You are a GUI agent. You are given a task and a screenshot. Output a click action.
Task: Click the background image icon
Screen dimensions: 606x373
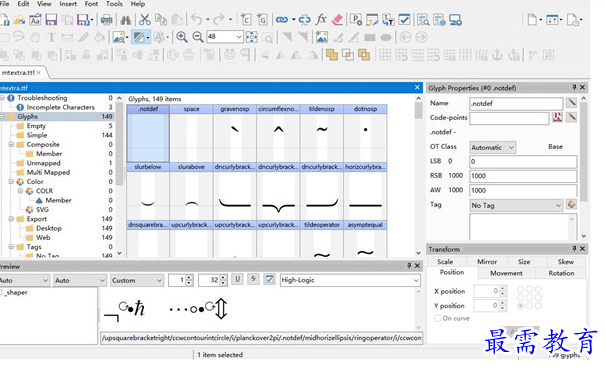click(321, 37)
